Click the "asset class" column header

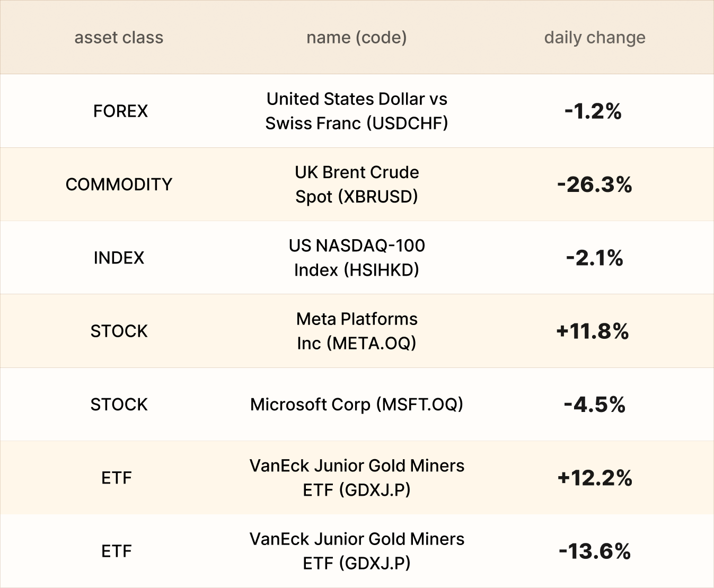(119, 38)
